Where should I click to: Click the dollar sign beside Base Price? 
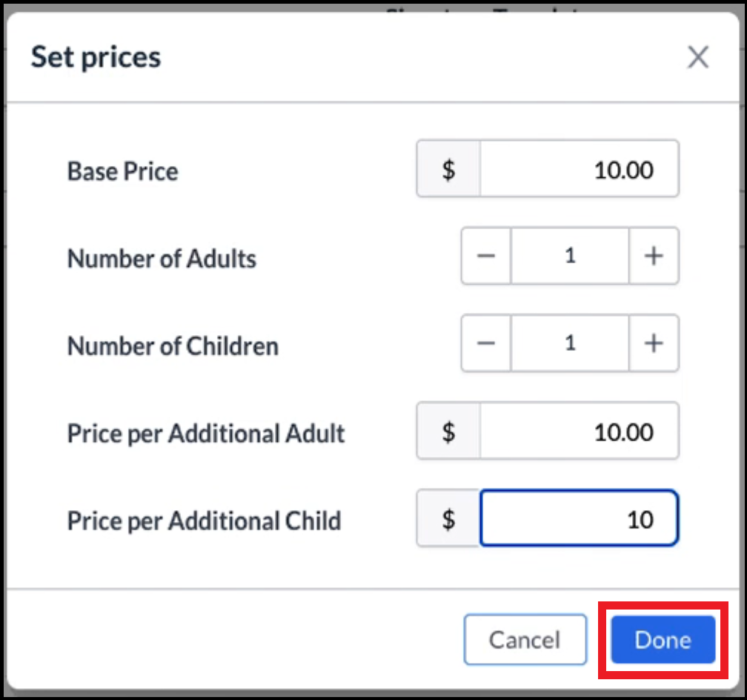point(448,168)
